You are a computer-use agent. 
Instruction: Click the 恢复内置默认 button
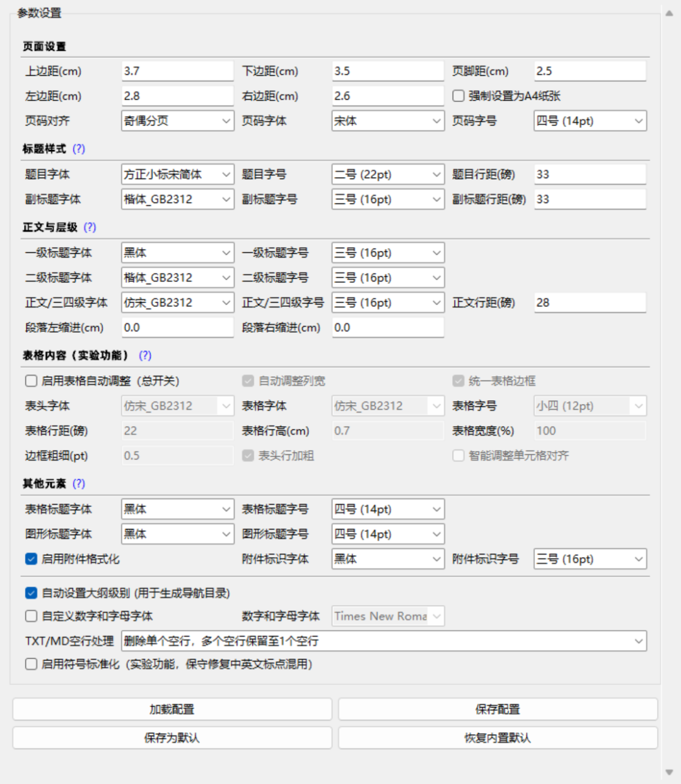498,738
